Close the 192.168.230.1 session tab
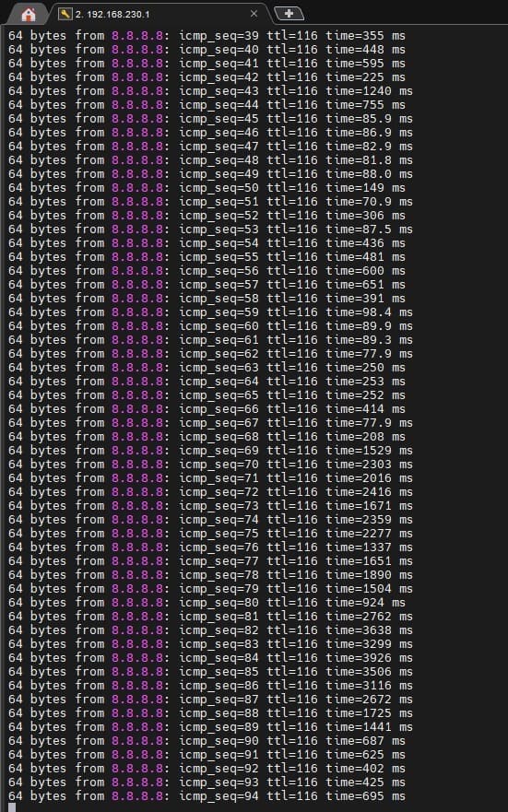This screenshot has height=812, width=508. 254,14
